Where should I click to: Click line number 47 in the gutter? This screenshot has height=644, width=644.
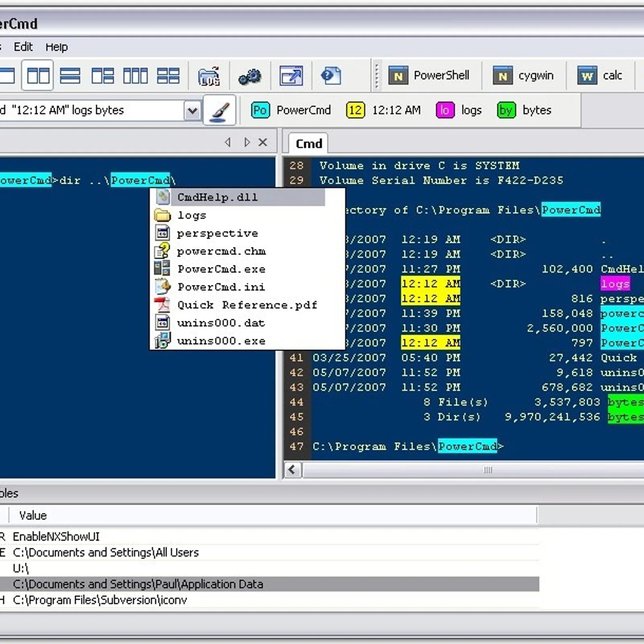tap(296, 446)
